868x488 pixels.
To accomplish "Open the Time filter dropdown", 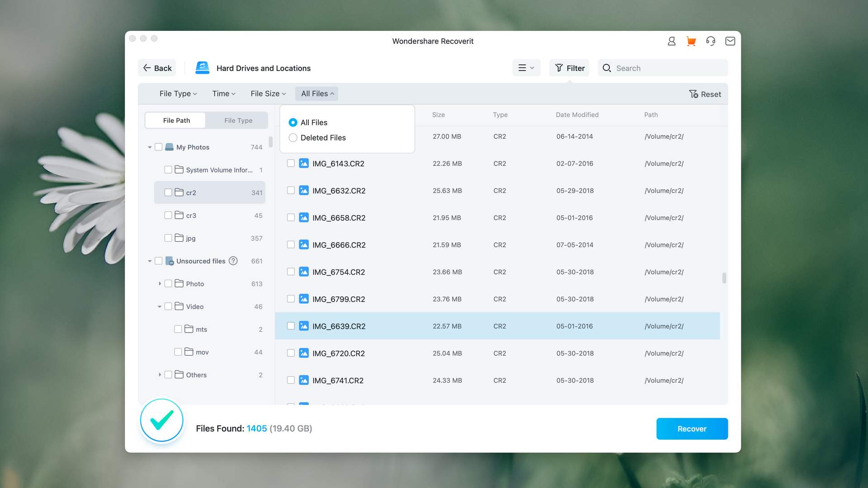I will point(224,94).
